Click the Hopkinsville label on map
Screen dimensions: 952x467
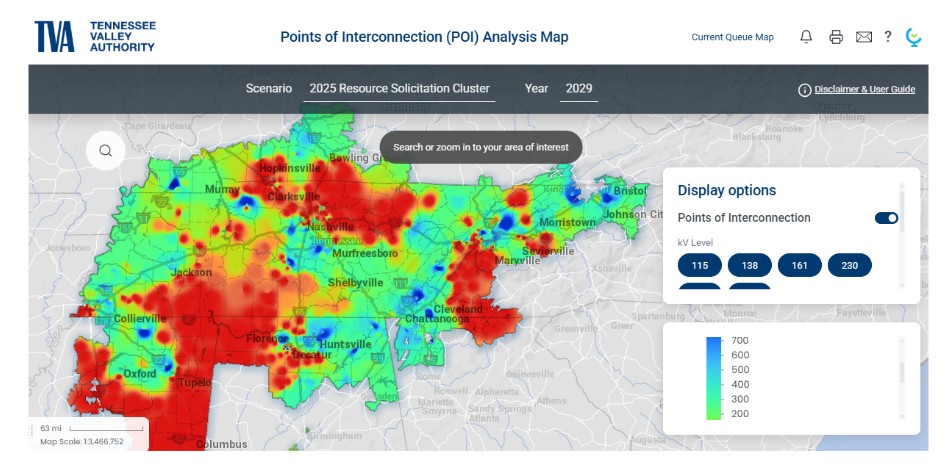tap(290, 168)
